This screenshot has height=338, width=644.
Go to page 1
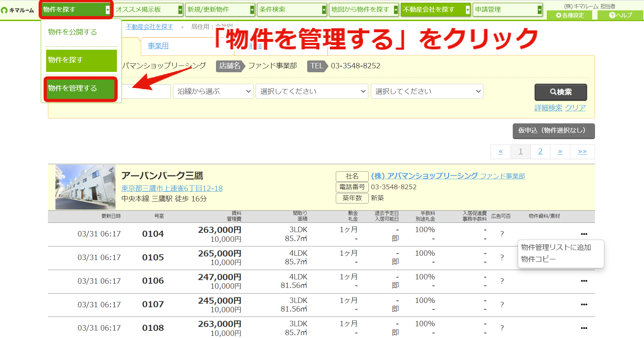[521, 152]
